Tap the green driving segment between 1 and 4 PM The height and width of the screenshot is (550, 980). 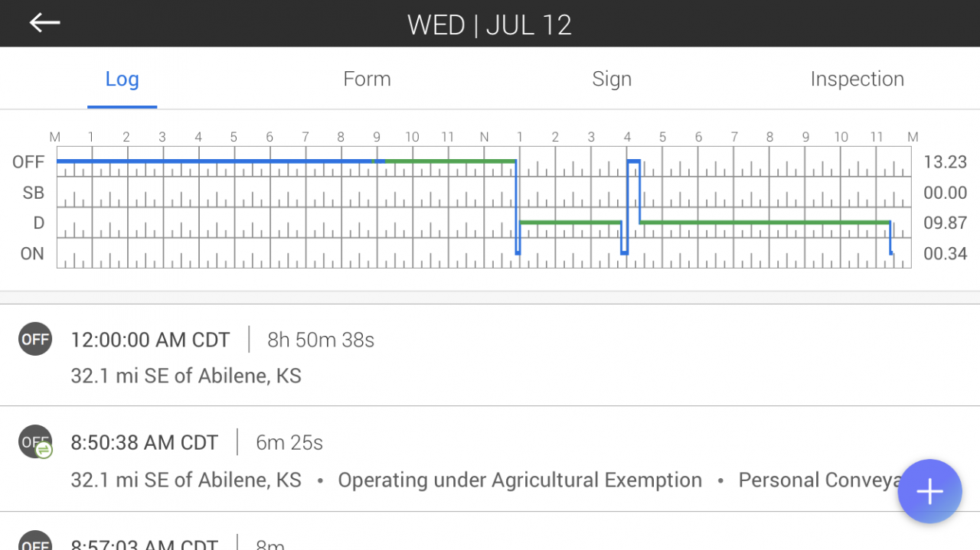tap(570, 223)
